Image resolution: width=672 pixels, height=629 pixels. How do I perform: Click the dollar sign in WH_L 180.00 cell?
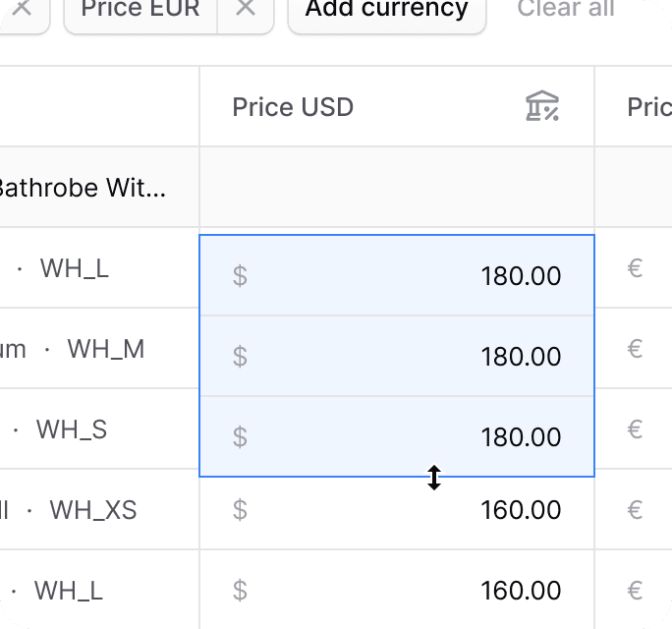click(240, 276)
